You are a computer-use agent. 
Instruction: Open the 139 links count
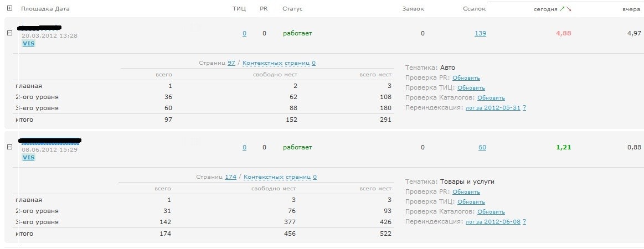[x=480, y=33]
